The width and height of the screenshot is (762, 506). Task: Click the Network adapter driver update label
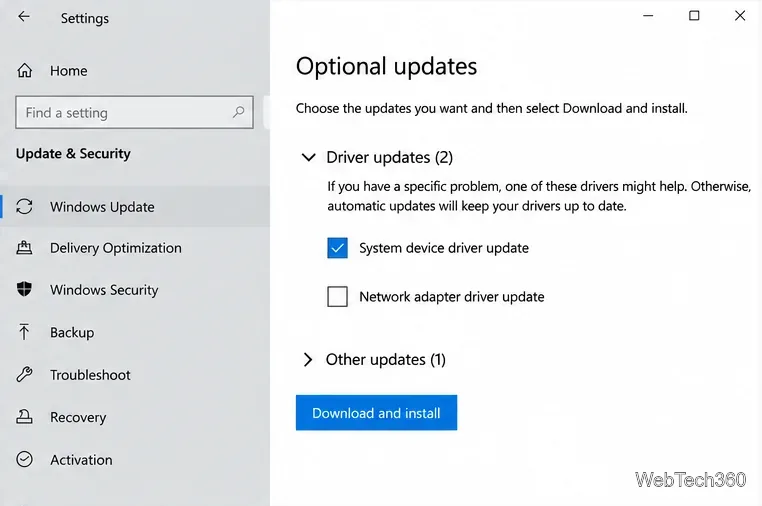coord(451,297)
